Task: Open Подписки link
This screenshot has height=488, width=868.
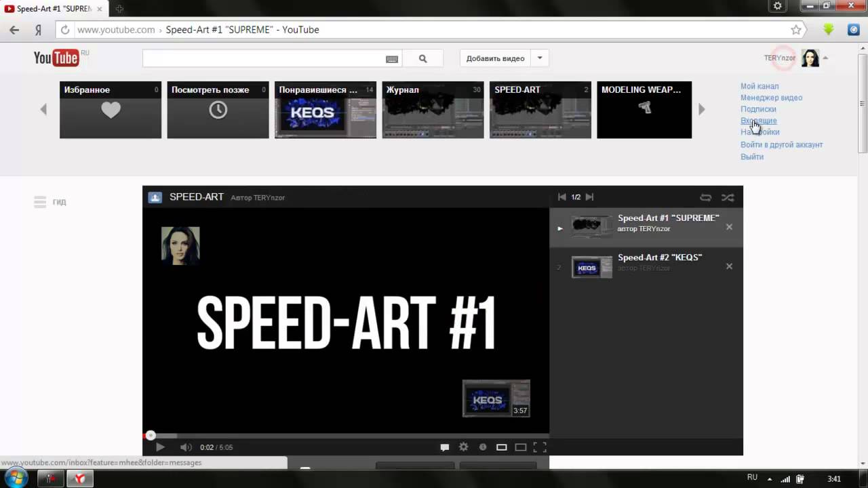Action: point(758,109)
